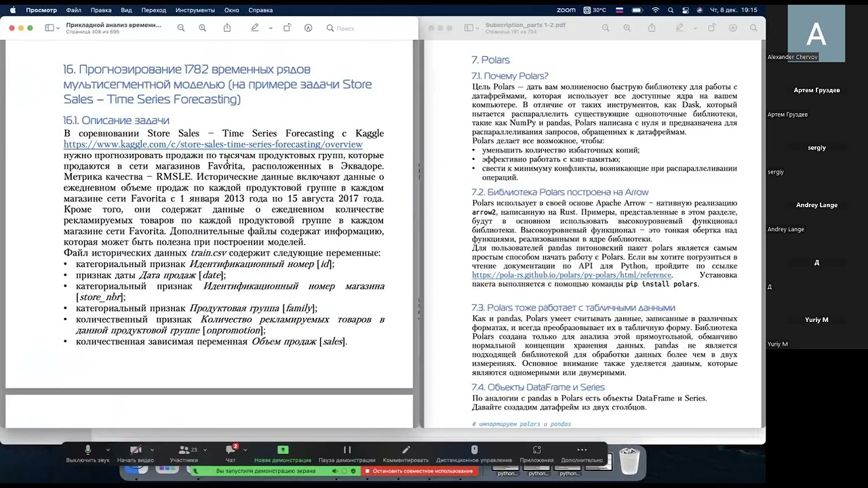868x488 pixels.
Task: Open the Wi-Fi status menu
Action: point(655,10)
